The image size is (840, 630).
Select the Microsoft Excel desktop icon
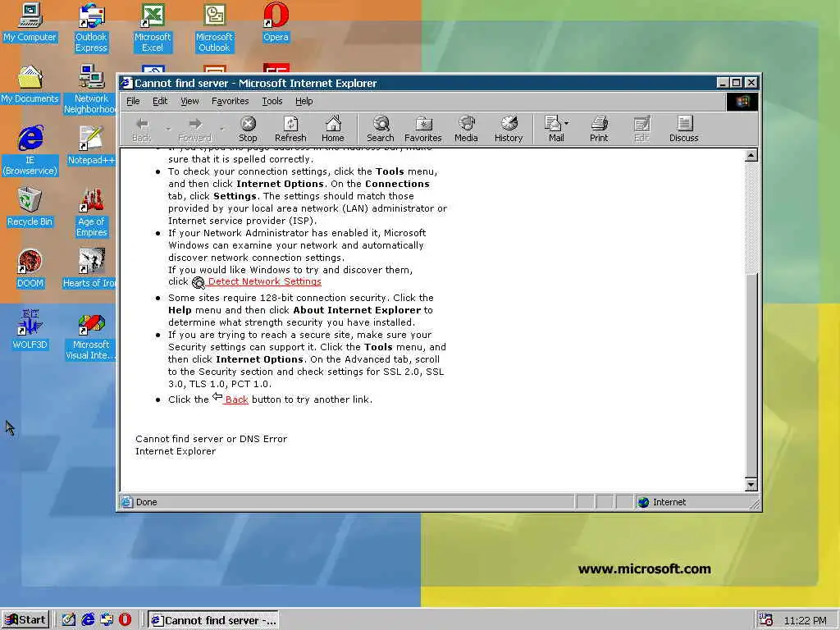[153, 27]
